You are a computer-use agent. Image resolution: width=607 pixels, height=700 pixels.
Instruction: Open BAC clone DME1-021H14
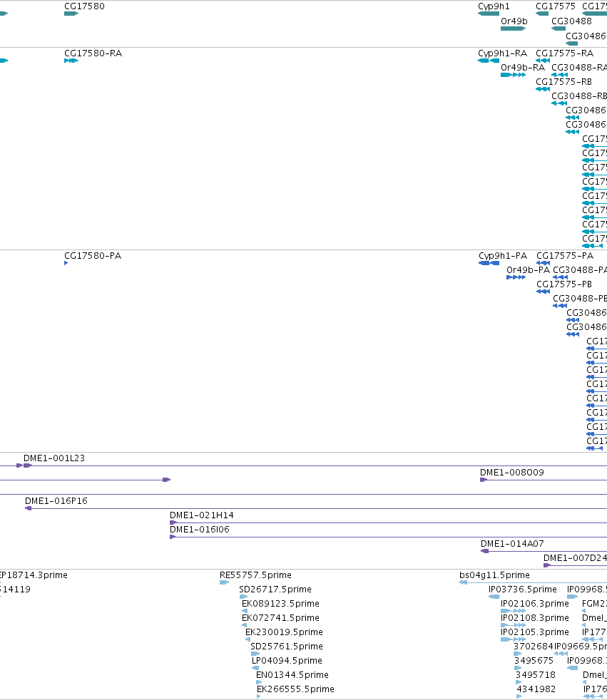pyautogui.click(x=201, y=515)
